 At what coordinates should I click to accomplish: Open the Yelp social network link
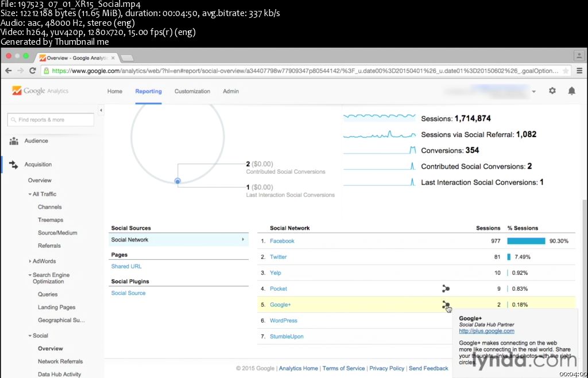click(x=275, y=272)
